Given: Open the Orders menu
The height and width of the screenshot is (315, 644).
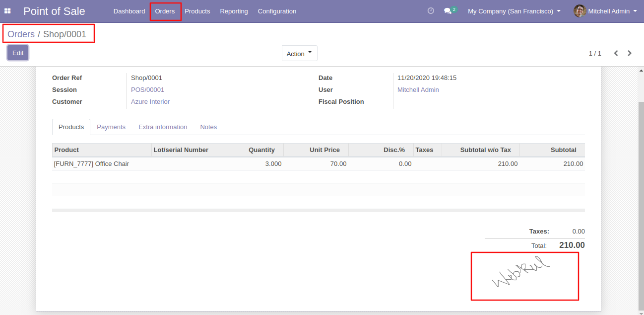Looking at the screenshot, I should click(x=165, y=11).
